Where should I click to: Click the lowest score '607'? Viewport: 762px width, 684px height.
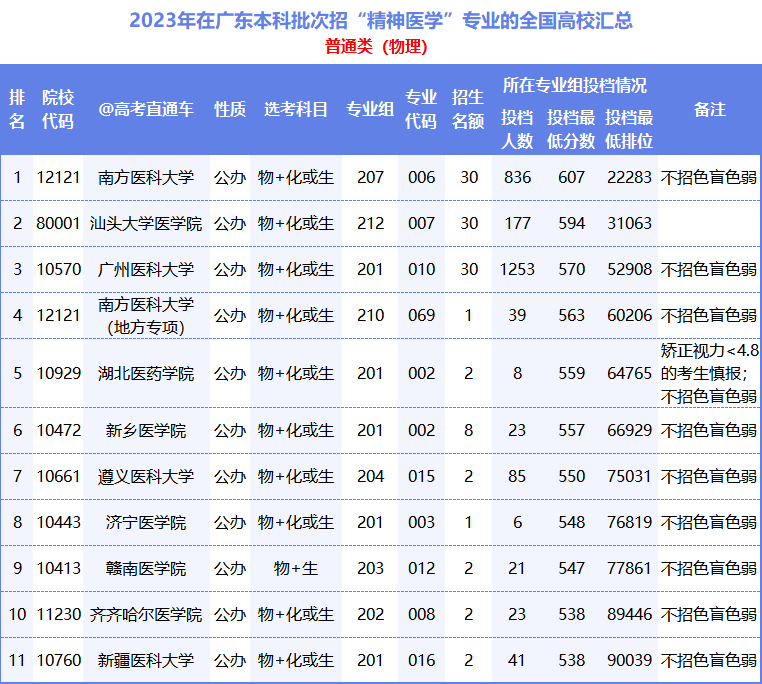pos(572,177)
